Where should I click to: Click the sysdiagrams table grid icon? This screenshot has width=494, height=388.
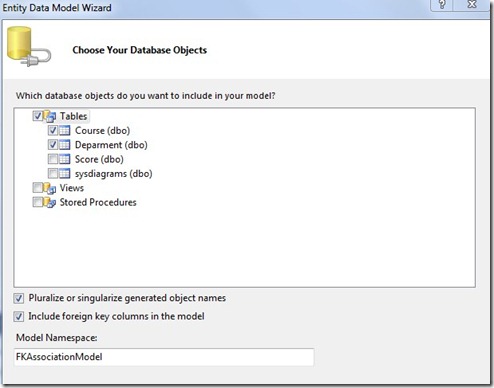click(x=65, y=173)
